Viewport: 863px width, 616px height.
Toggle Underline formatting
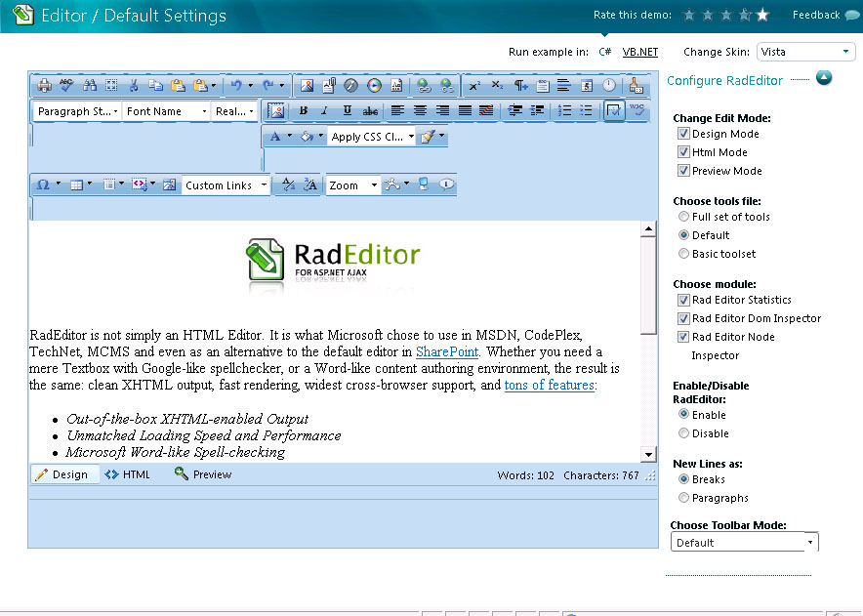point(348,110)
